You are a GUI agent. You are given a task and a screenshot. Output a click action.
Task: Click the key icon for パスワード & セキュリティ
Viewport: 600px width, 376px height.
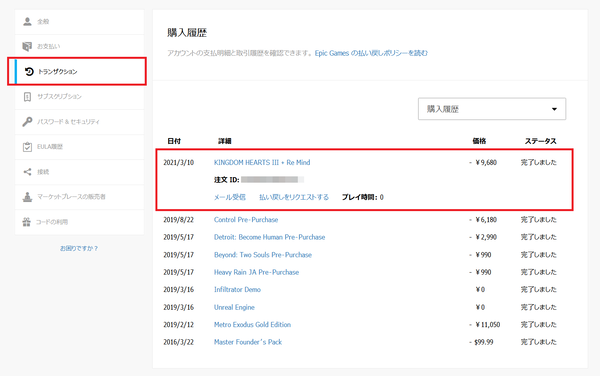27,122
